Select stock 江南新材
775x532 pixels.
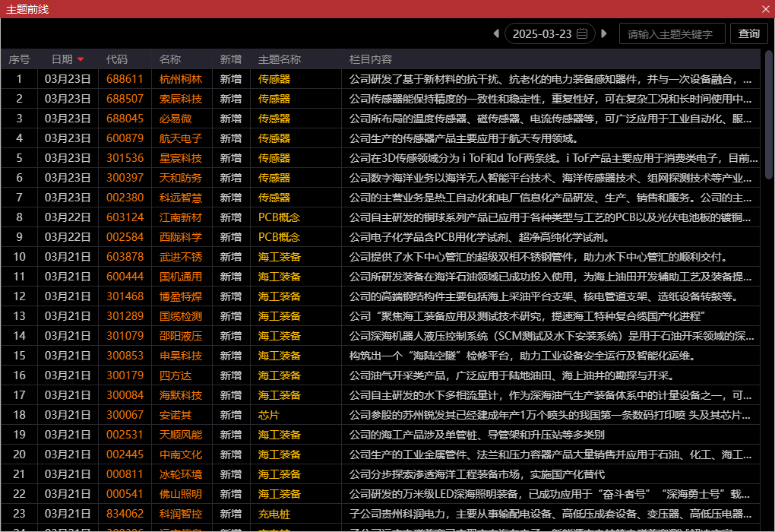tap(180, 217)
